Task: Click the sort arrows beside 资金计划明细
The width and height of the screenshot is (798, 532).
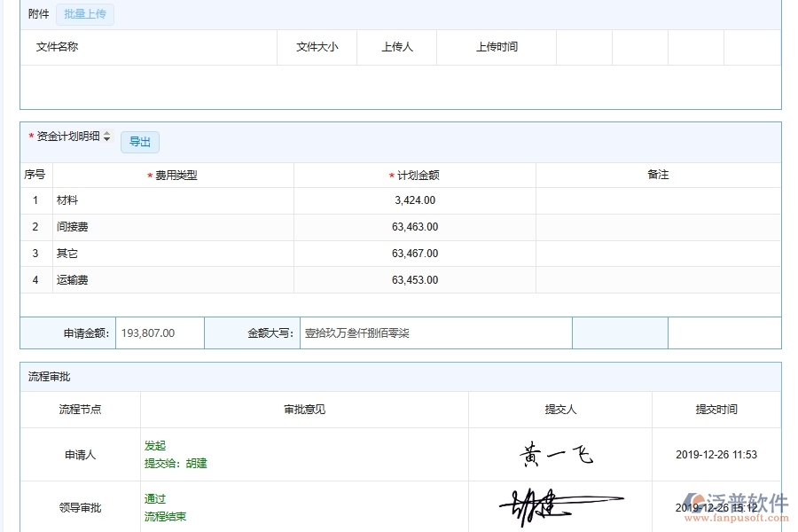Action: point(106,137)
